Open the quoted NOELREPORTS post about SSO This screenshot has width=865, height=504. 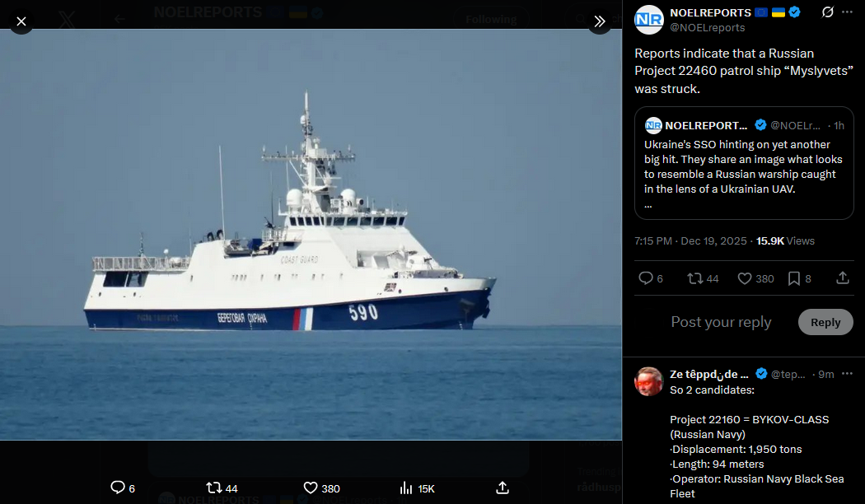click(x=744, y=163)
